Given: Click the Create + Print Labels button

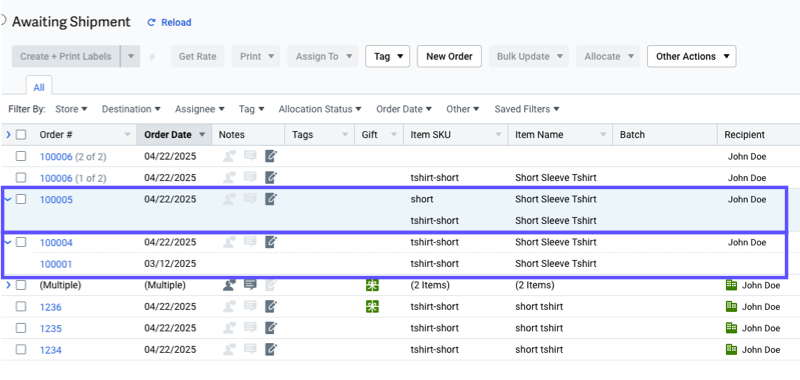Looking at the screenshot, I should [66, 57].
